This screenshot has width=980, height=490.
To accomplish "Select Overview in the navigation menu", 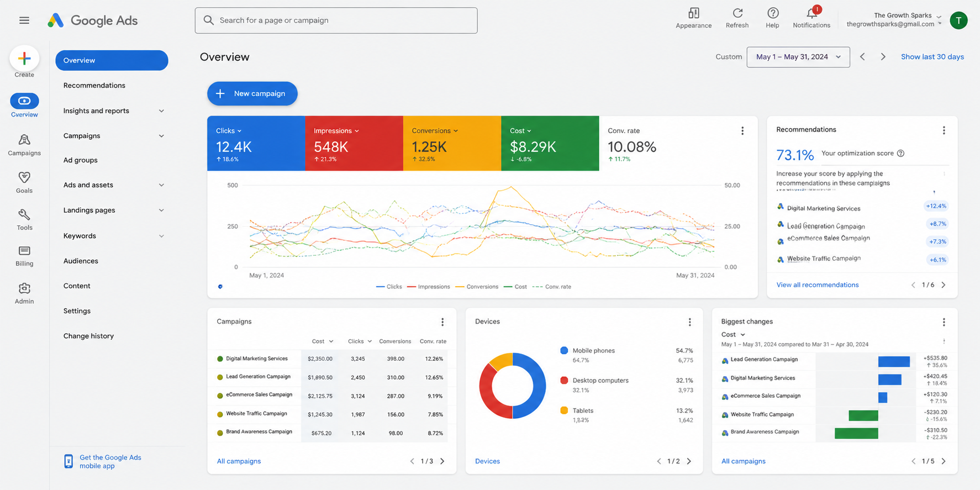I will coord(112,60).
